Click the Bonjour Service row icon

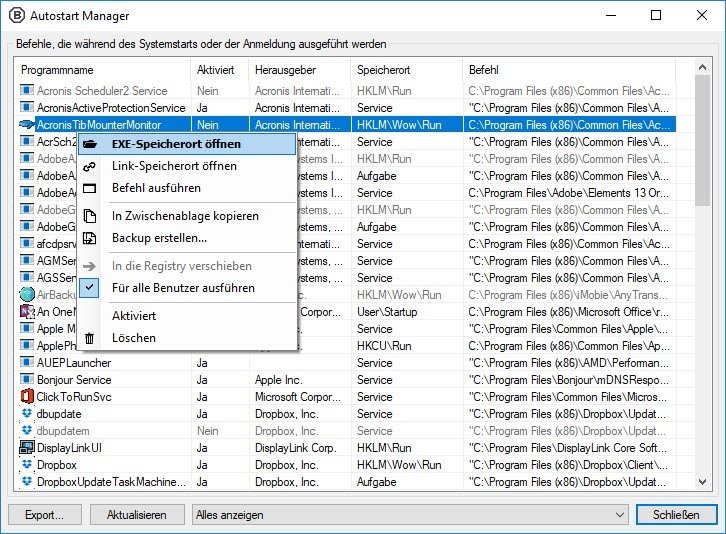point(27,379)
